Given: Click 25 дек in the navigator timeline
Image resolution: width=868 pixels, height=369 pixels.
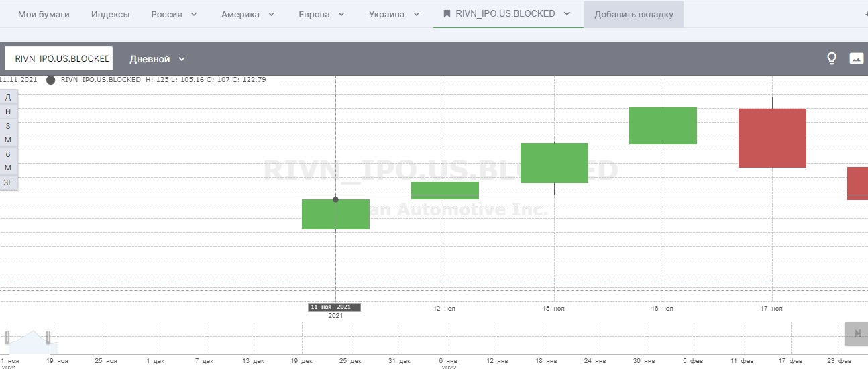Looking at the screenshot, I should point(351,360).
